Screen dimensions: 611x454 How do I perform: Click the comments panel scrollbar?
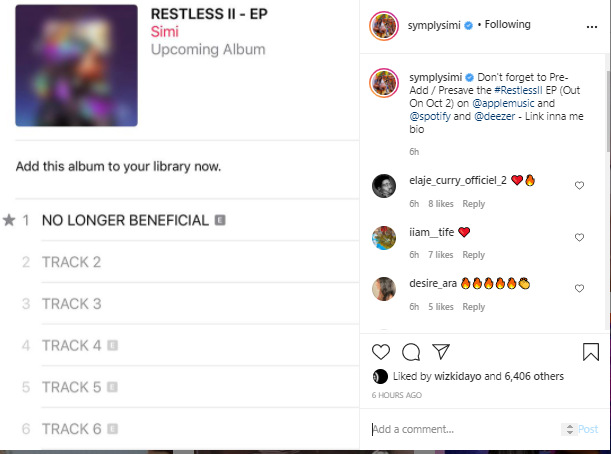click(x=608, y=111)
